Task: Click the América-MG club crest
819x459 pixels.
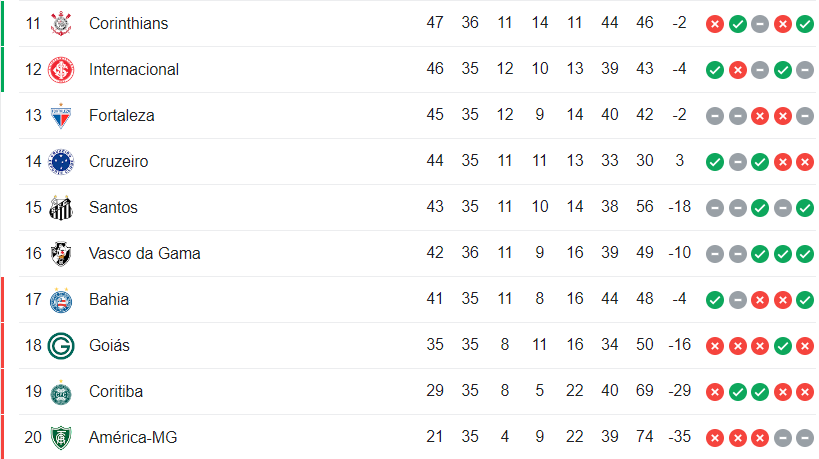Action: point(61,437)
